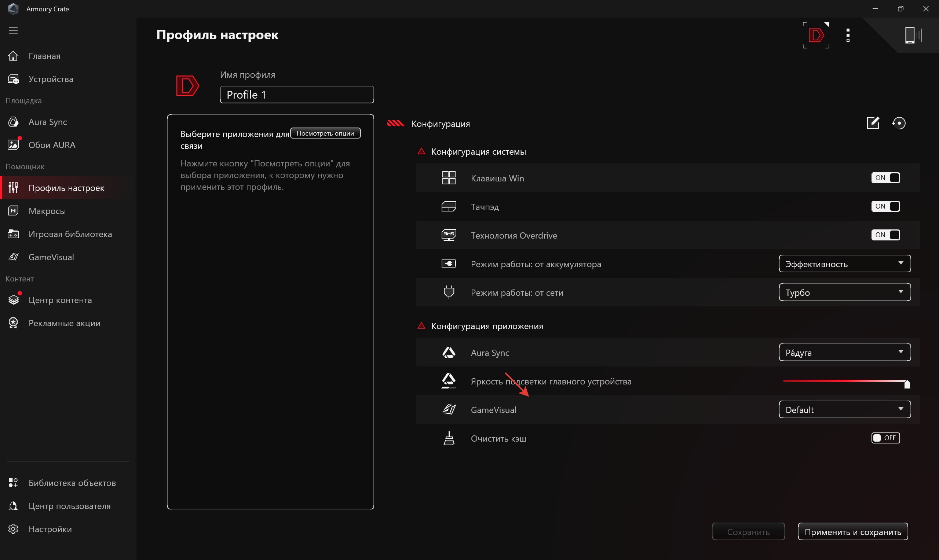The image size is (939, 560).
Task: Click Применить и сохранить button
Action: [x=852, y=532]
